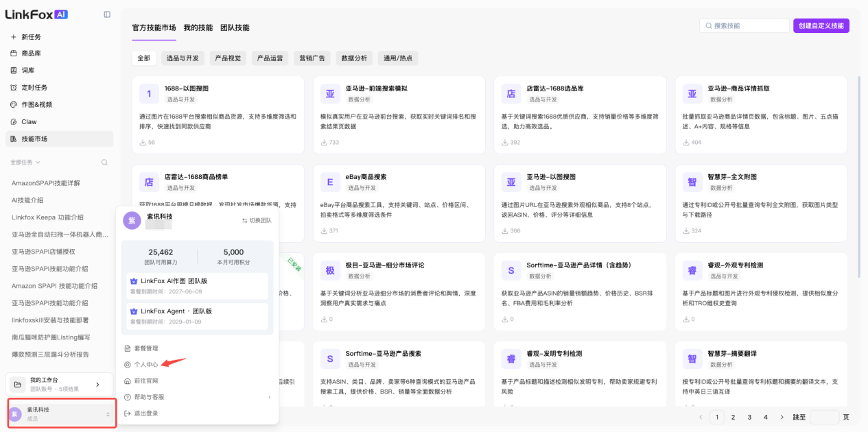The width and height of the screenshot is (868, 432).
Task: Go to page 2 of skills
Action: coord(733,417)
